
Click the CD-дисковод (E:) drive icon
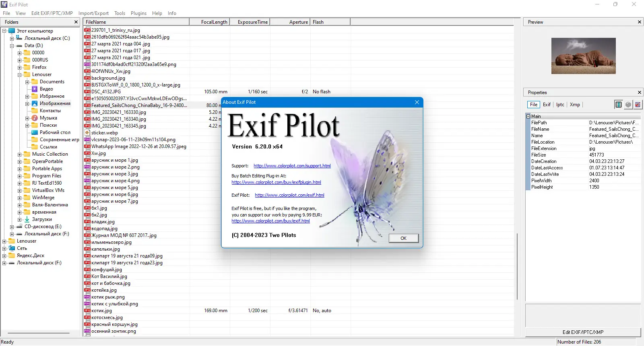[x=19, y=227]
